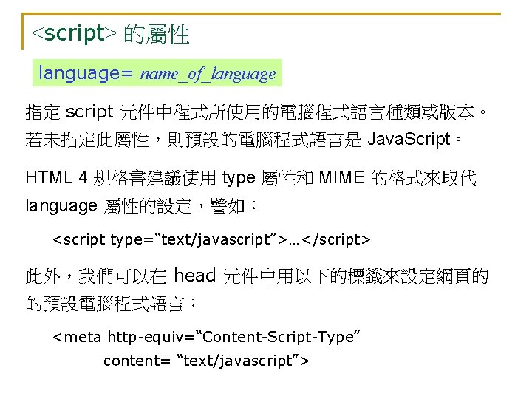This screenshot has height=399, width=532.
Task: Click the line '的預設電腦程式語言：'
Action: click(112, 304)
